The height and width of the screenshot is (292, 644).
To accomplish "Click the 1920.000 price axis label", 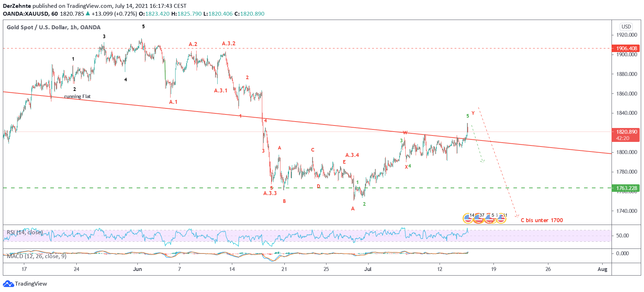I will click(627, 35).
